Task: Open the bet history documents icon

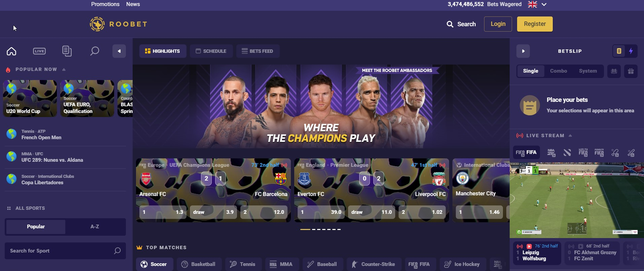Action: point(67,51)
